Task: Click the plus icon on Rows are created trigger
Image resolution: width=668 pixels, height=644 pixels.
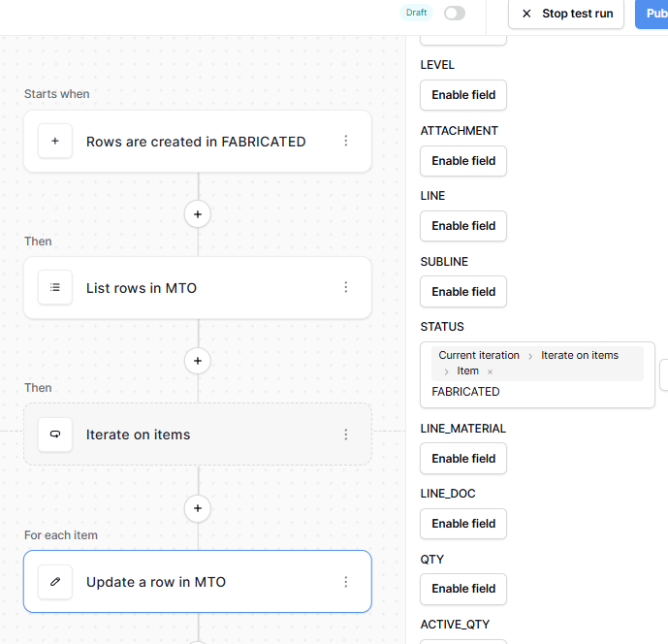Action: coord(55,142)
